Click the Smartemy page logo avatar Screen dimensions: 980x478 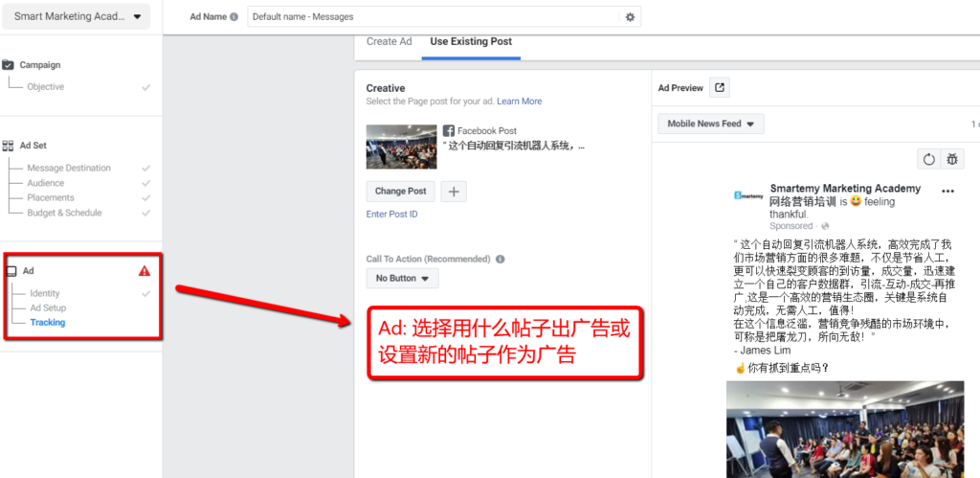tap(748, 195)
